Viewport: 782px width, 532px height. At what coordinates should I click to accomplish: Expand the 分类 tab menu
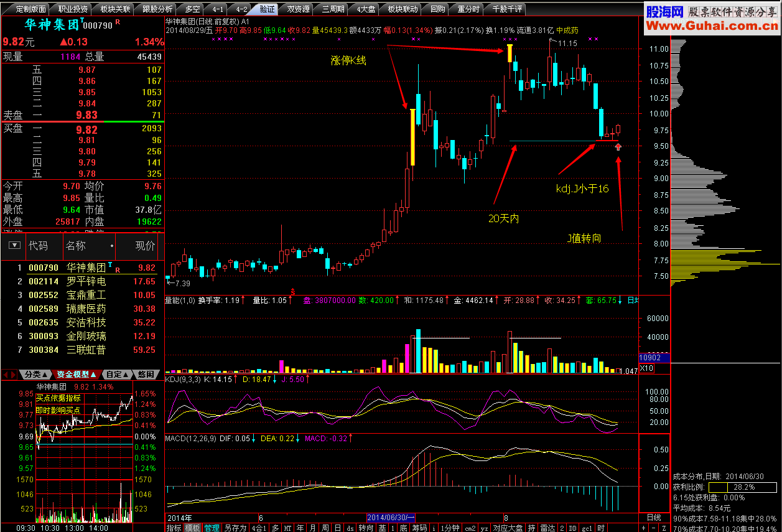pos(36,375)
